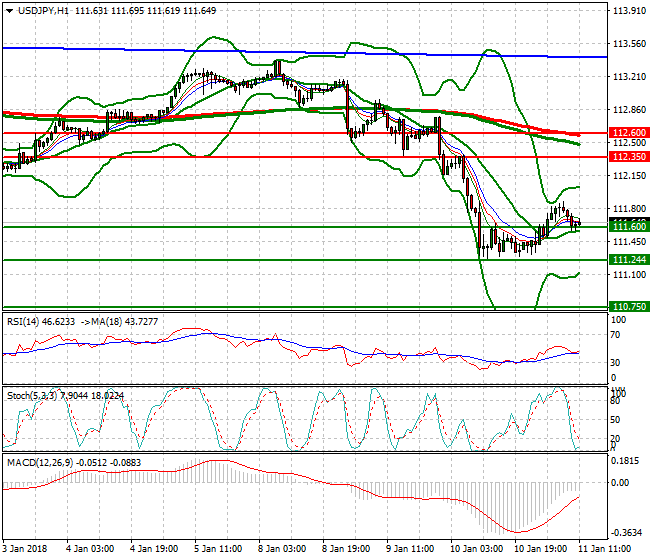
Task: Select the 113.560 price axis label
Action: click(x=629, y=44)
